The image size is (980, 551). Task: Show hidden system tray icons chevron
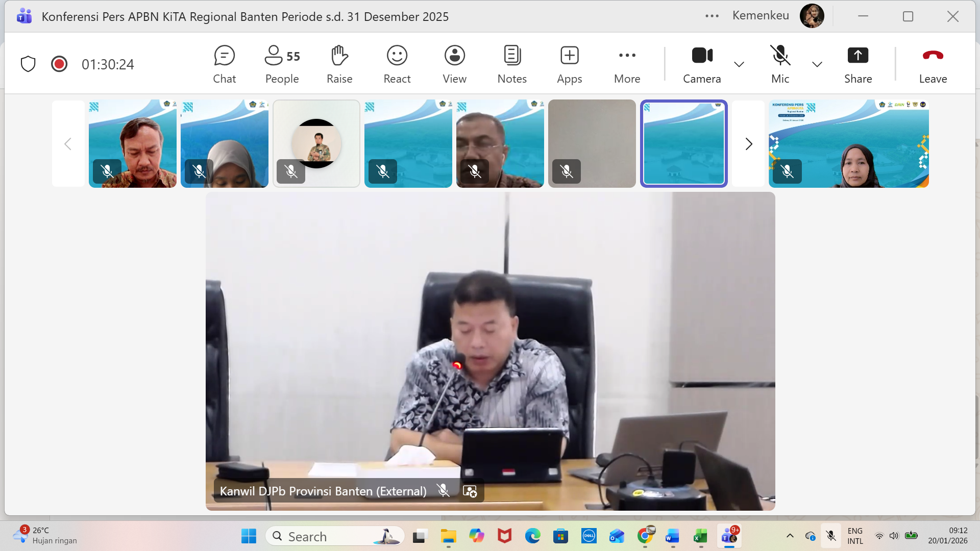point(790,536)
